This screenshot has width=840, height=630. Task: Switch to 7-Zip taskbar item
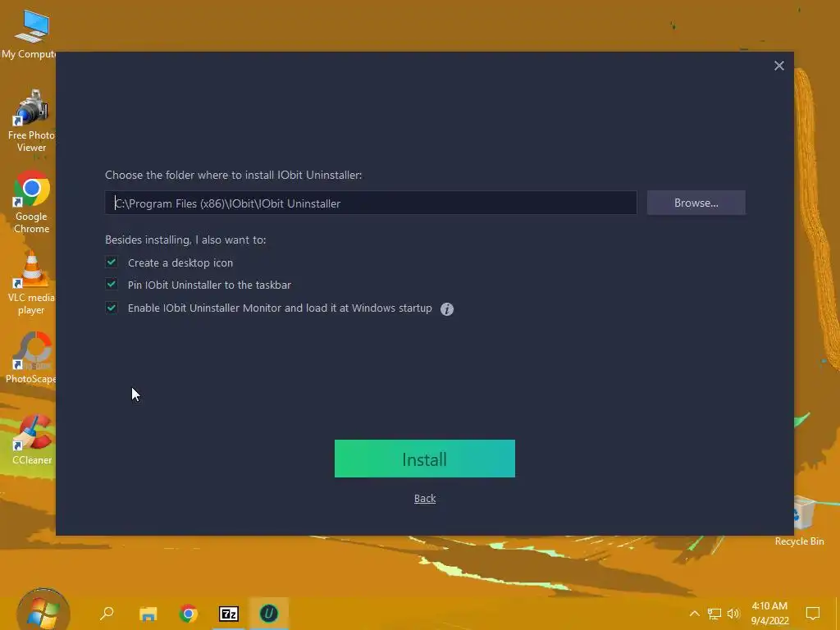(x=229, y=614)
